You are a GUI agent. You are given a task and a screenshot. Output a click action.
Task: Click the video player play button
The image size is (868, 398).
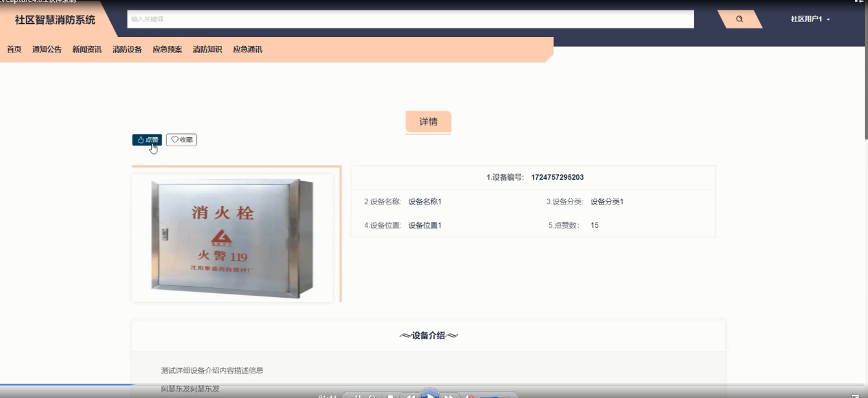tap(429, 393)
